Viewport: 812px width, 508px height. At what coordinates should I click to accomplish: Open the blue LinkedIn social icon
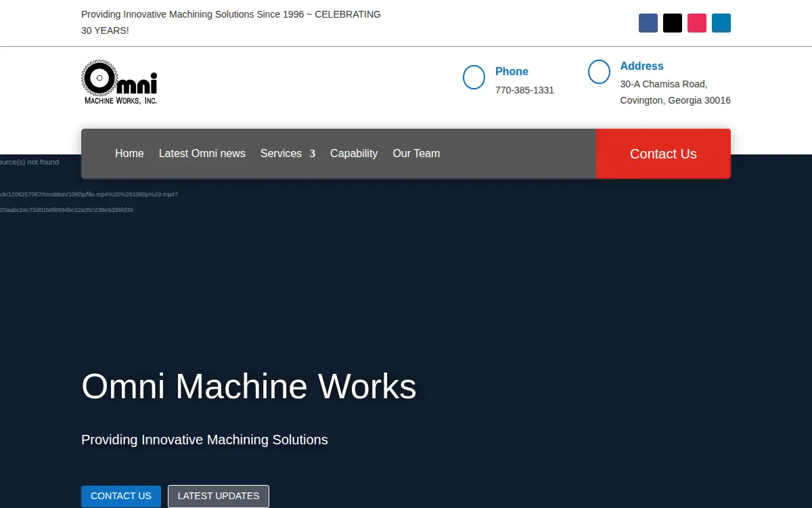(x=721, y=23)
